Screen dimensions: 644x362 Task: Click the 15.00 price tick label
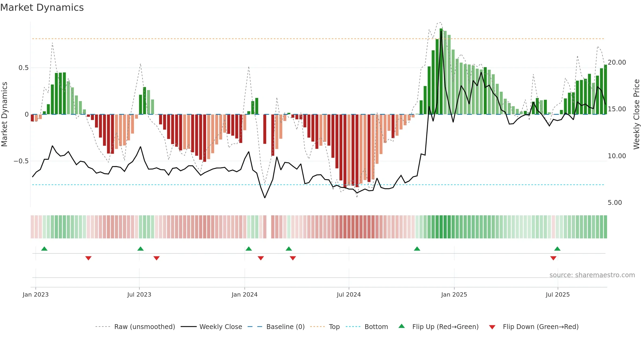click(617, 109)
